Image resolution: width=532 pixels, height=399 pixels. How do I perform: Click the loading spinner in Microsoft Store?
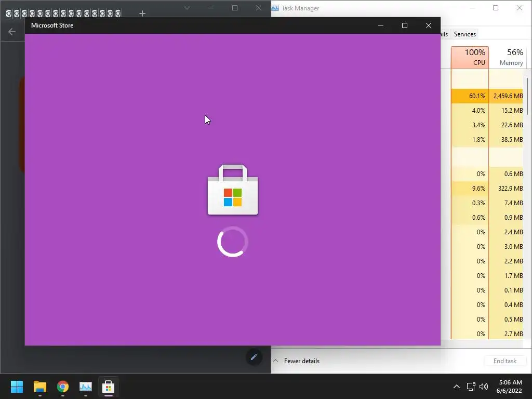(x=233, y=242)
